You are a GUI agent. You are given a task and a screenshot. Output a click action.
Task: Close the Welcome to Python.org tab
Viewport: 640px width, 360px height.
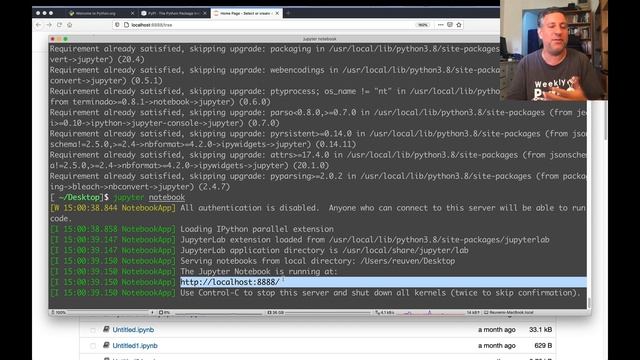pyautogui.click(x=132, y=13)
